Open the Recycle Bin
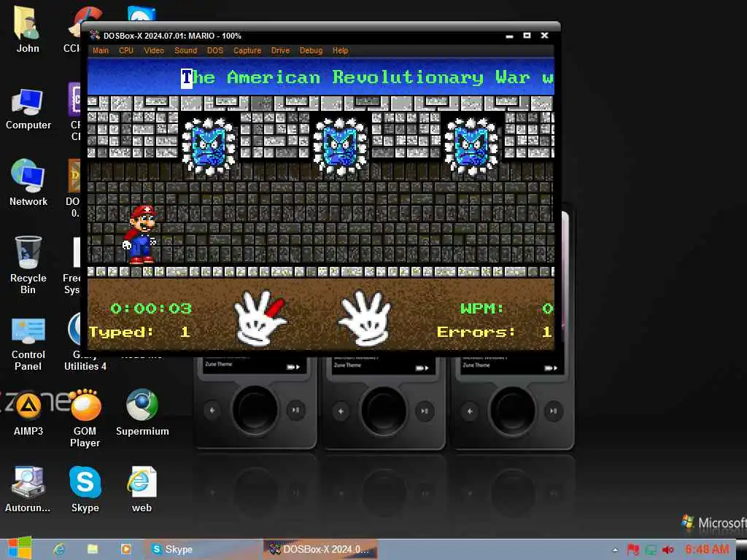 coord(28,265)
